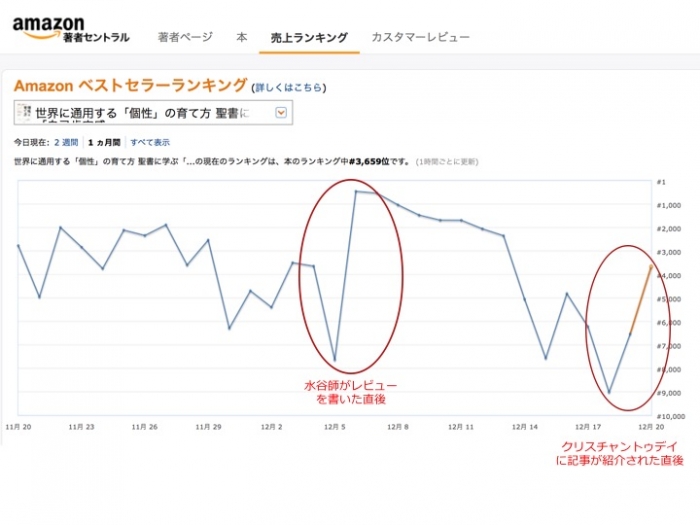700x525 pixels.
Task: Select the 売上ランキング tab
Action: (309, 38)
